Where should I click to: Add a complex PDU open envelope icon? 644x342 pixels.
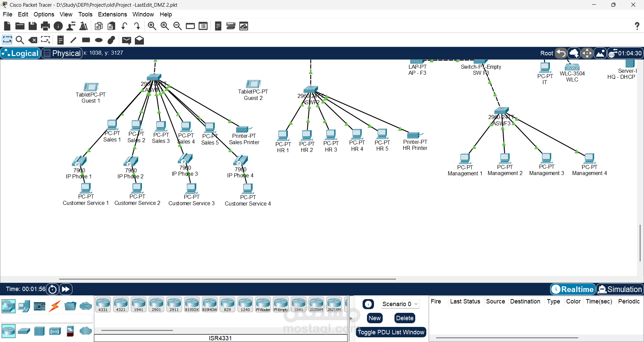[139, 40]
